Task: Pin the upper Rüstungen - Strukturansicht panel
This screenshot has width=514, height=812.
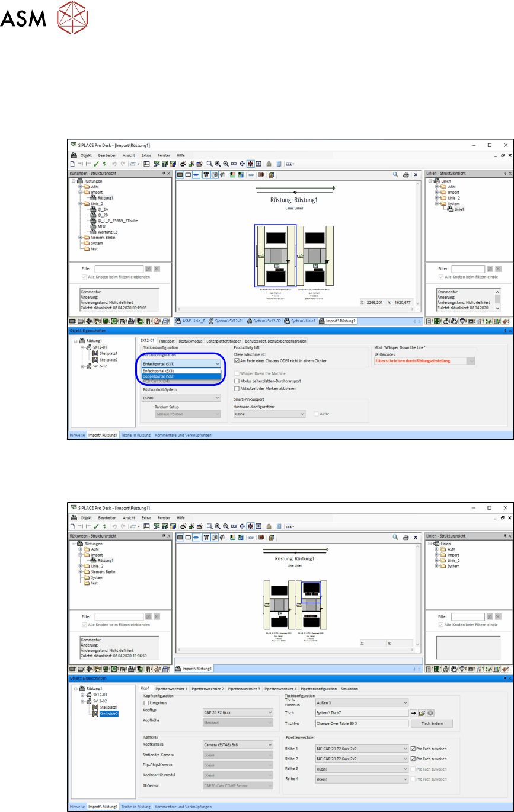Action: pyautogui.click(x=164, y=173)
